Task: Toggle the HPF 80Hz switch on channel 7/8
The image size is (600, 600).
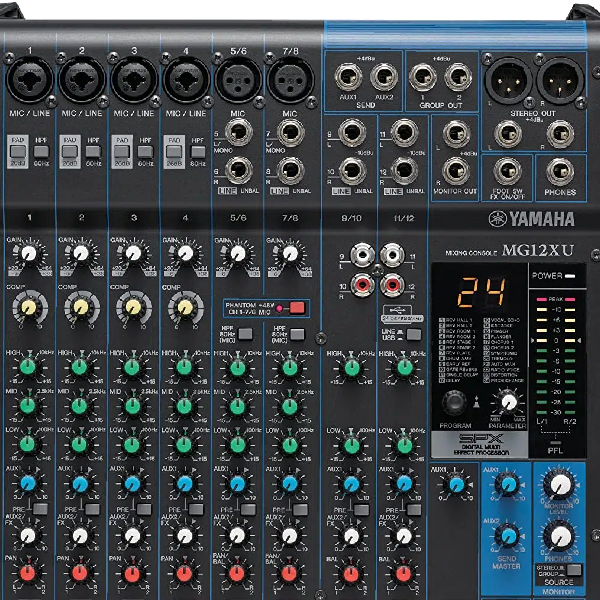Action: coord(297,334)
